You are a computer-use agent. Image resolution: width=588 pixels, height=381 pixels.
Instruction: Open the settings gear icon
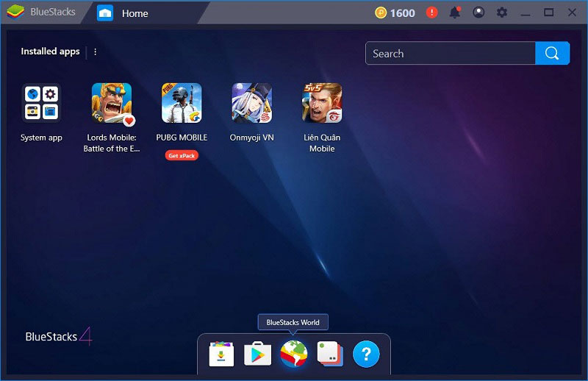click(502, 13)
